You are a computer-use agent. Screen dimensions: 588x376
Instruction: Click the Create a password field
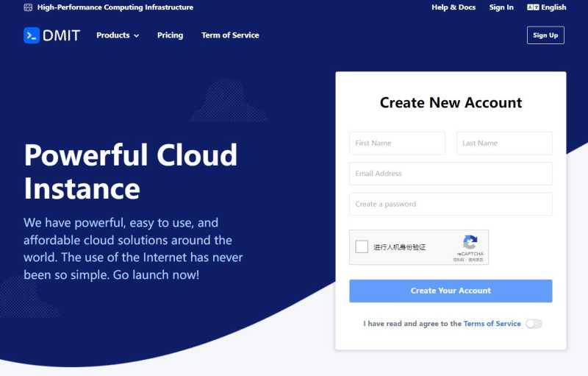click(451, 205)
